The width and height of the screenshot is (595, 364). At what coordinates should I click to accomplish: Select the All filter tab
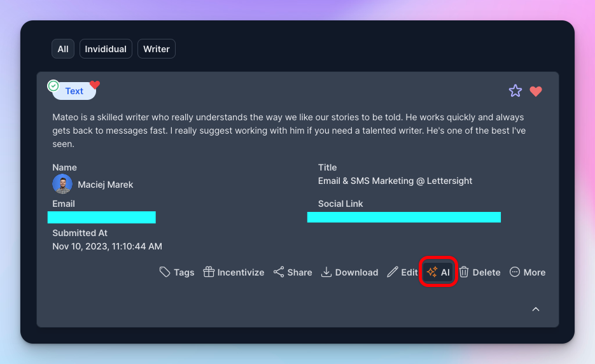tap(63, 49)
